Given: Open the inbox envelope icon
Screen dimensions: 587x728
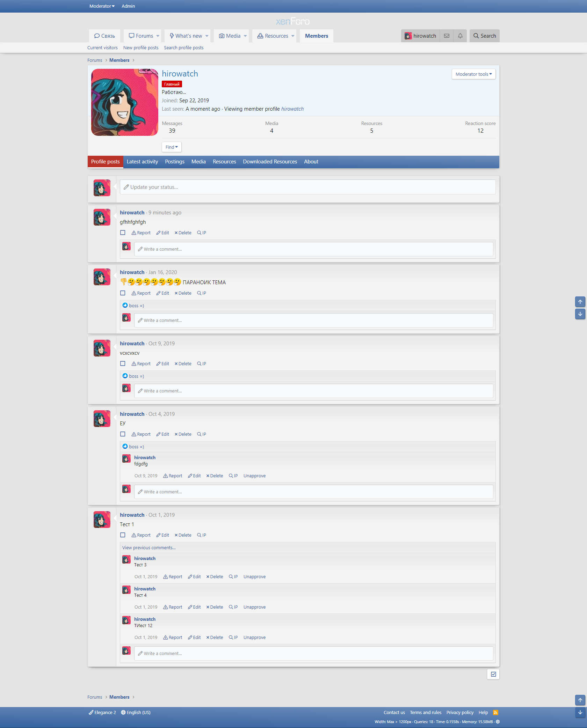Looking at the screenshot, I should point(447,36).
